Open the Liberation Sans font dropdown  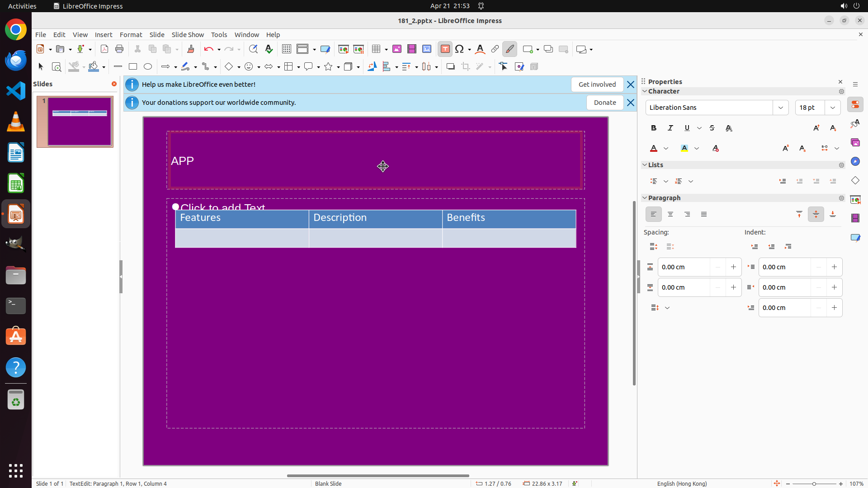[781, 108]
